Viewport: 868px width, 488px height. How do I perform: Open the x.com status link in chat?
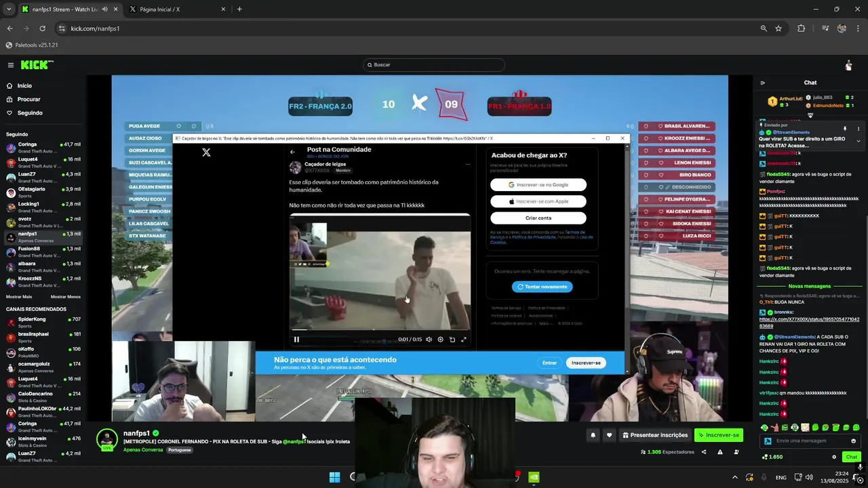coord(809,323)
